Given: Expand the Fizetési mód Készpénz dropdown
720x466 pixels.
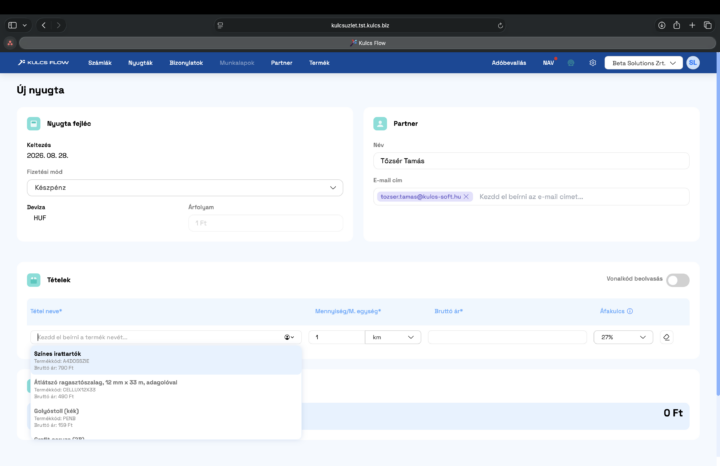Looking at the screenshot, I should (185, 188).
